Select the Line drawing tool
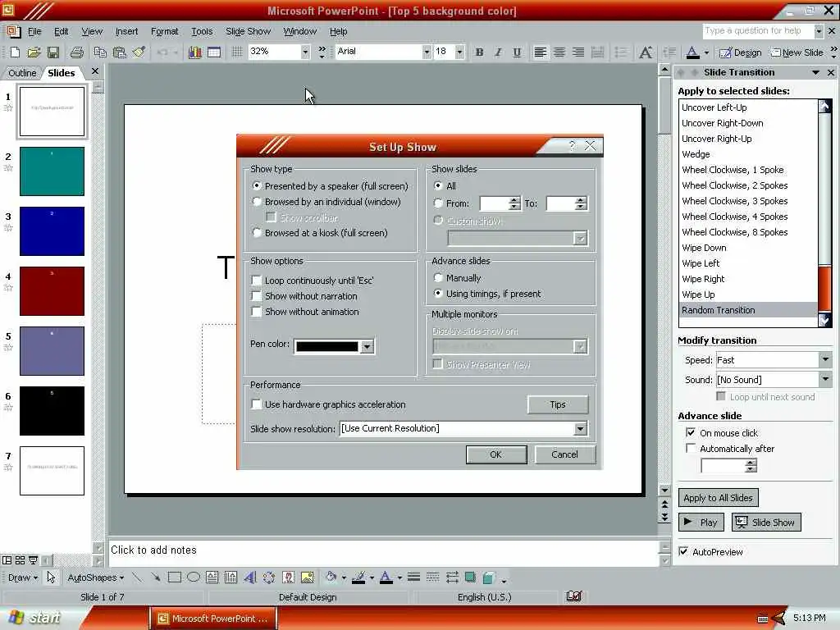 [137, 577]
